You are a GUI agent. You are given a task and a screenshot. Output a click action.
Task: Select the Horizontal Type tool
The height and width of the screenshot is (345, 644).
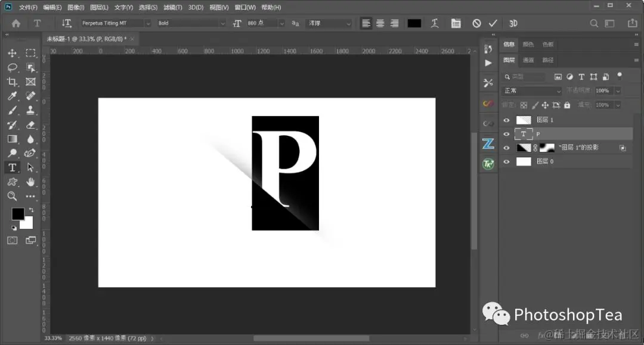(13, 167)
